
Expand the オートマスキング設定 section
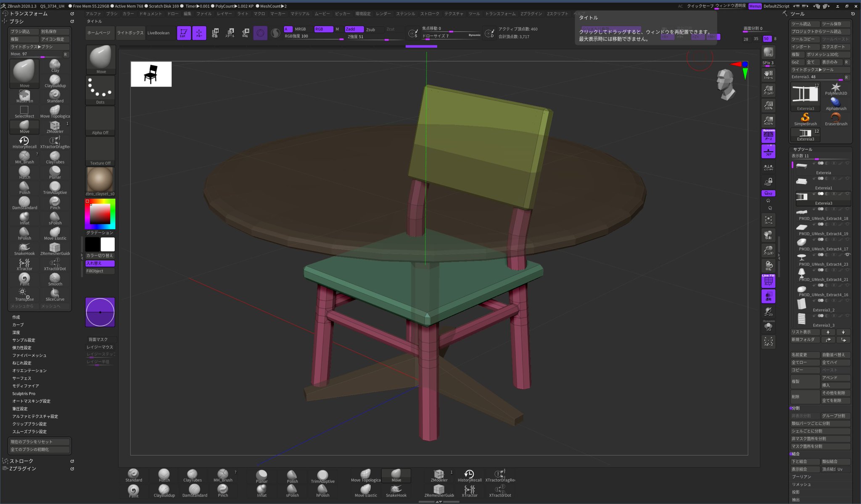[31, 401]
